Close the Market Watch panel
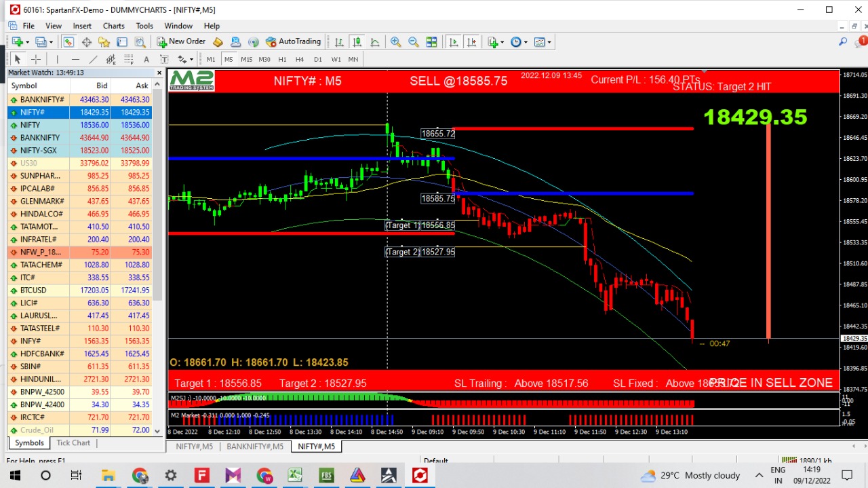 coord(159,73)
